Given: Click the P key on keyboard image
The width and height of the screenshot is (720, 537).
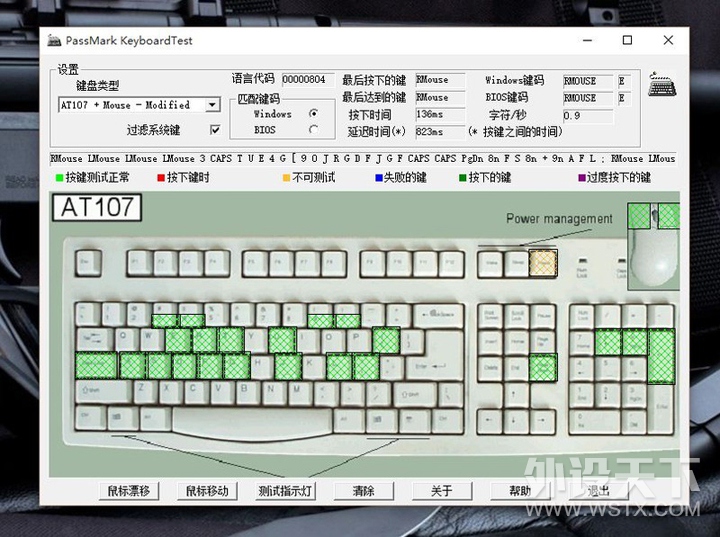Looking at the screenshot, I should pyautogui.click(x=360, y=340).
